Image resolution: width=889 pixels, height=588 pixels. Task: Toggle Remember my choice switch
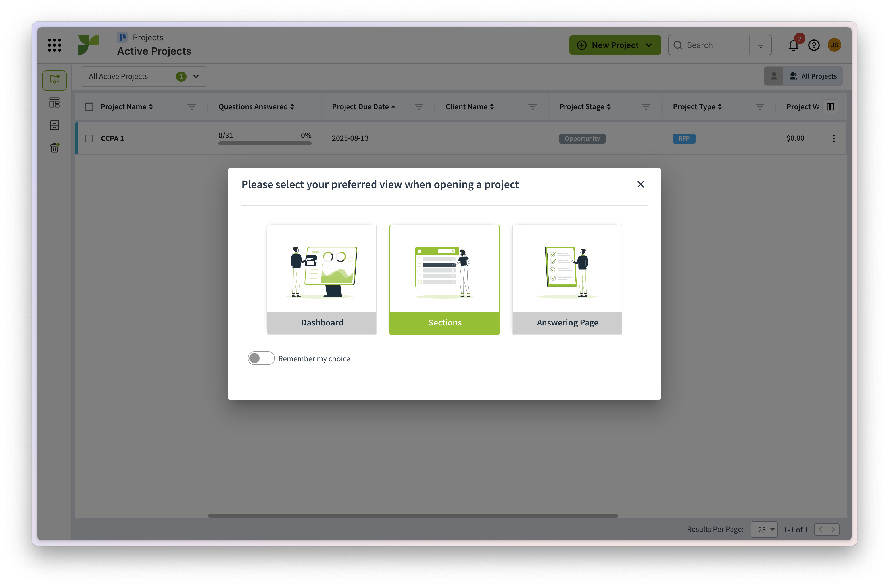click(261, 358)
